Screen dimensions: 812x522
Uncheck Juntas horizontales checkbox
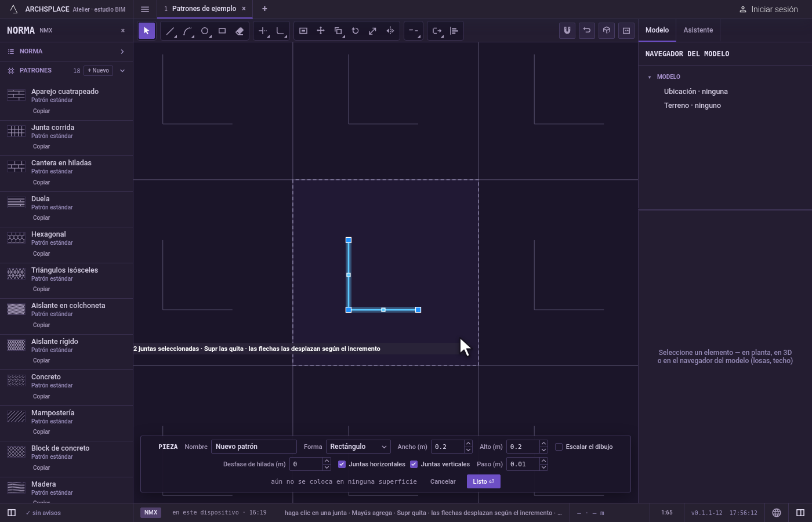click(x=342, y=464)
